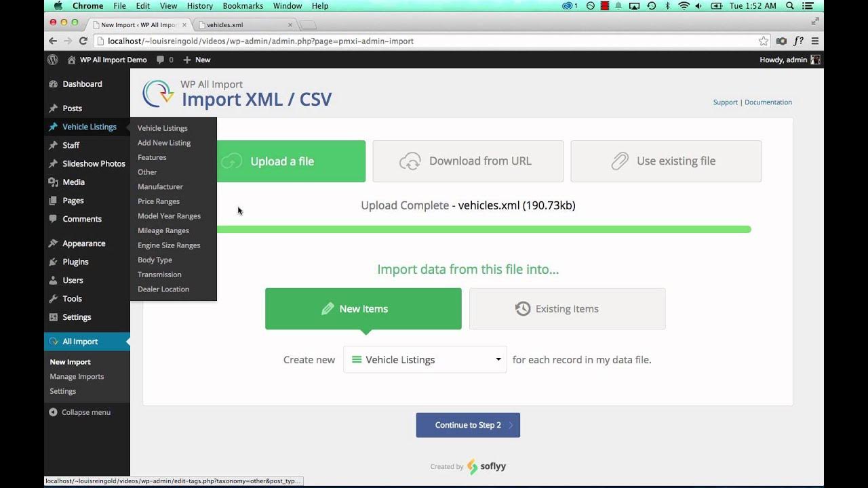The height and width of the screenshot is (488, 868).
Task: Select New Items import mode
Action: (363, 309)
